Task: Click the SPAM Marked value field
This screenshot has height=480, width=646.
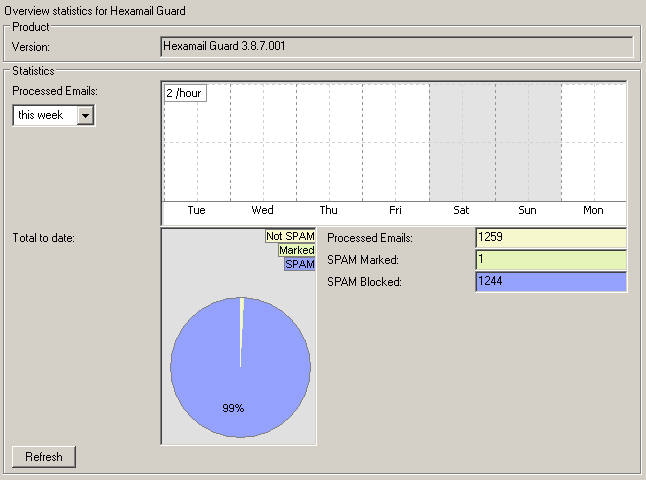Action: 550,260
